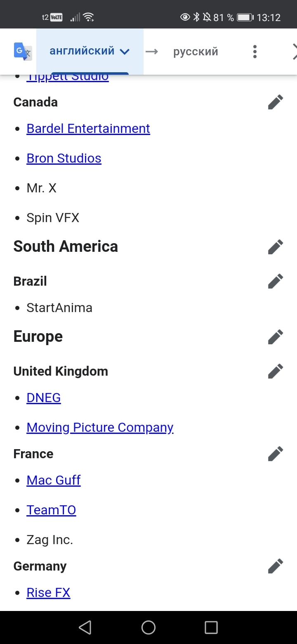
Task: Select the Russian target language
Action: pyautogui.click(x=196, y=52)
